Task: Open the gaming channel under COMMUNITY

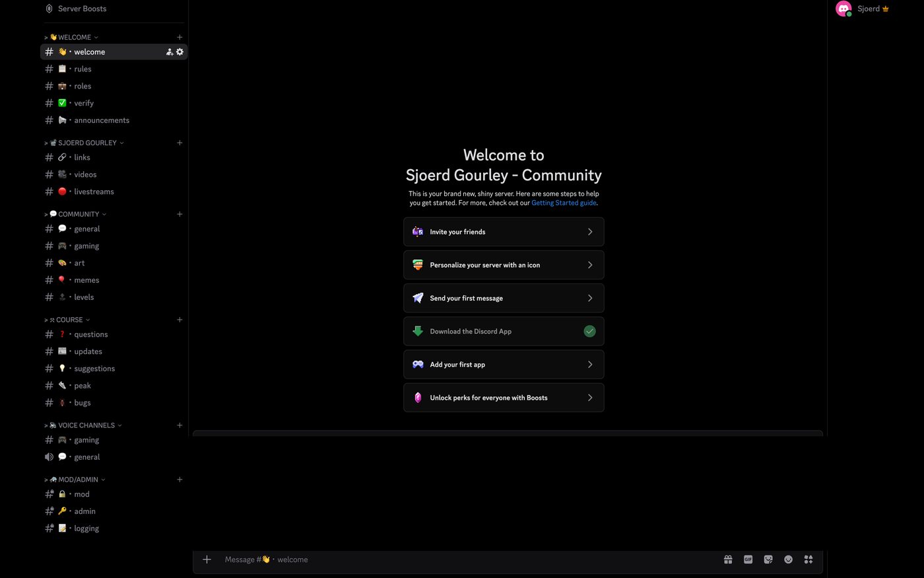Action: [x=114, y=246]
